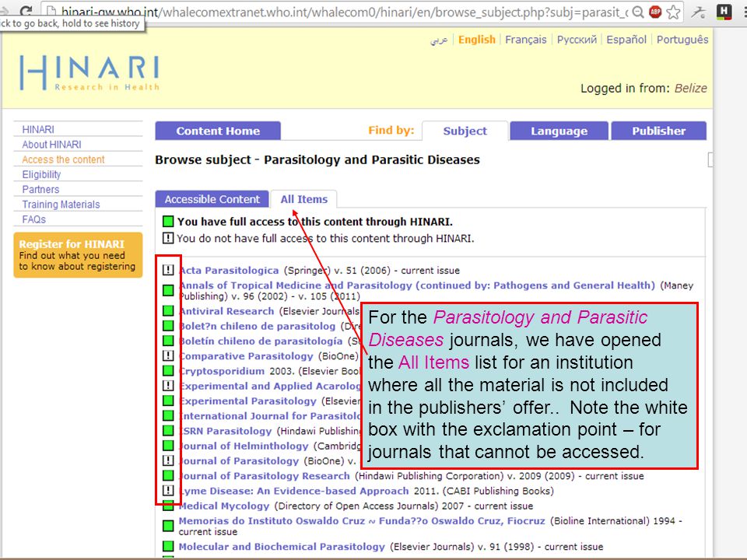Open the ISRN Parasitology journal link
The width and height of the screenshot is (747, 560).
pos(226,431)
